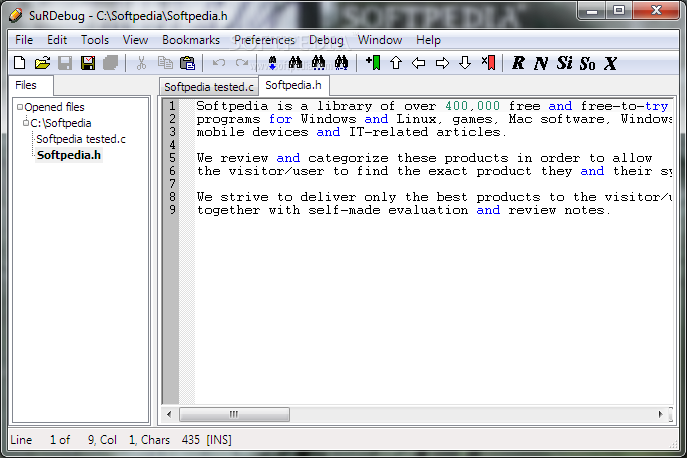The image size is (687, 458).
Task: Click the N debug toolbar button
Action: coord(541,63)
